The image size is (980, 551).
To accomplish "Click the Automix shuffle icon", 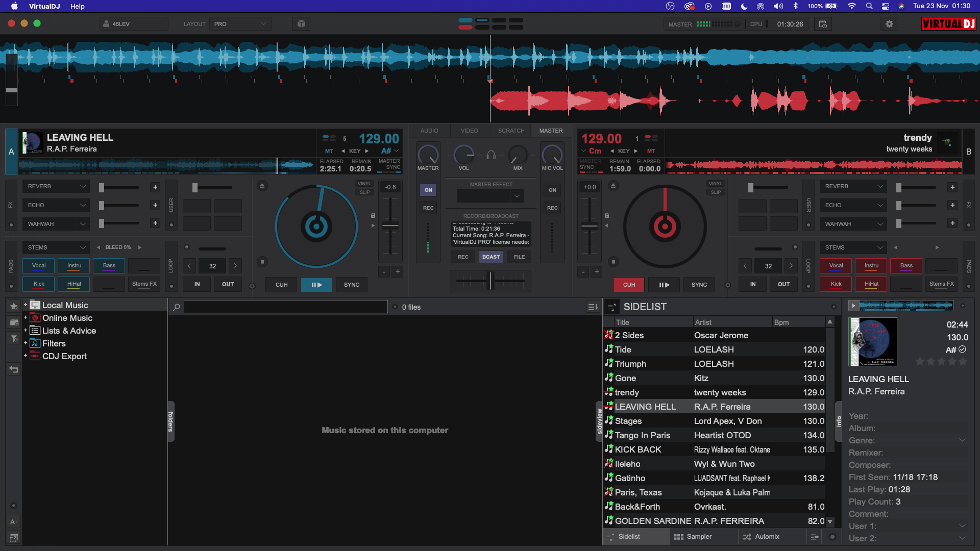I will pyautogui.click(x=747, y=537).
